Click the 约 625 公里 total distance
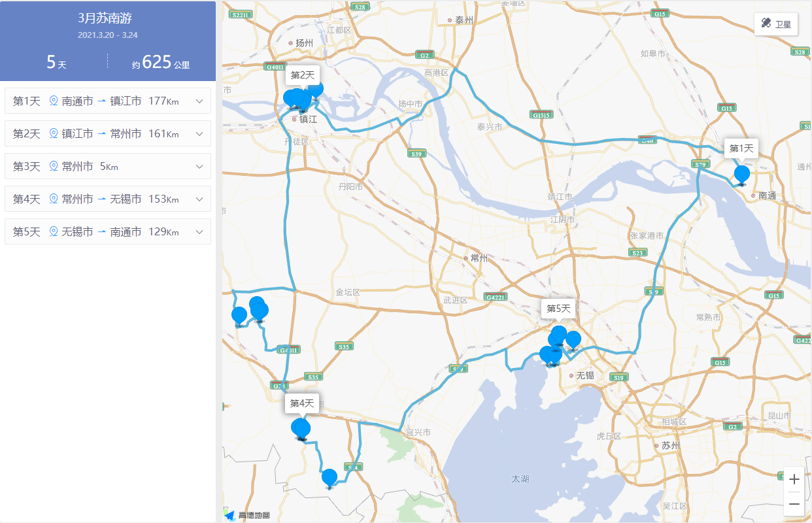This screenshot has width=812, height=523. [x=161, y=63]
